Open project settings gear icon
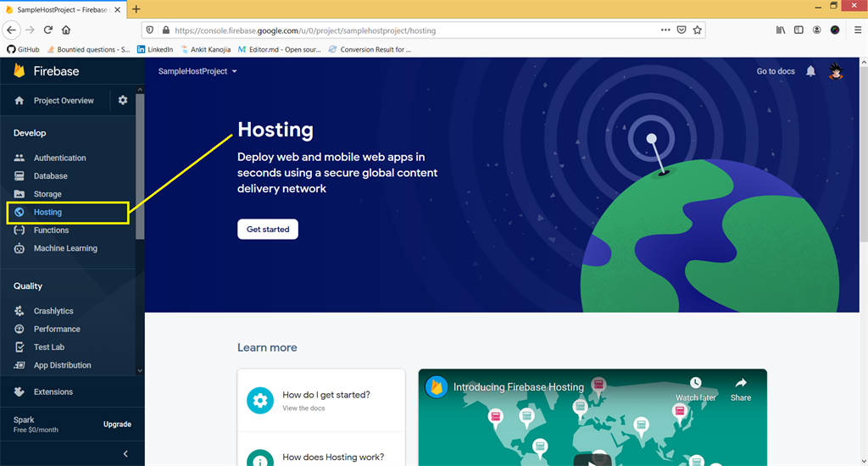The image size is (868, 466). point(123,100)
